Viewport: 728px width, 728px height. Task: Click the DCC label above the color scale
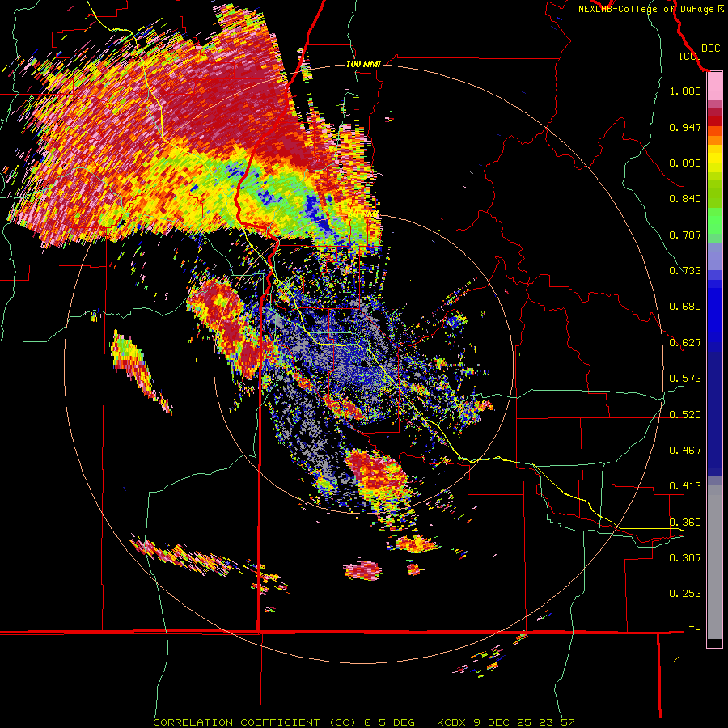coord(710,49)
